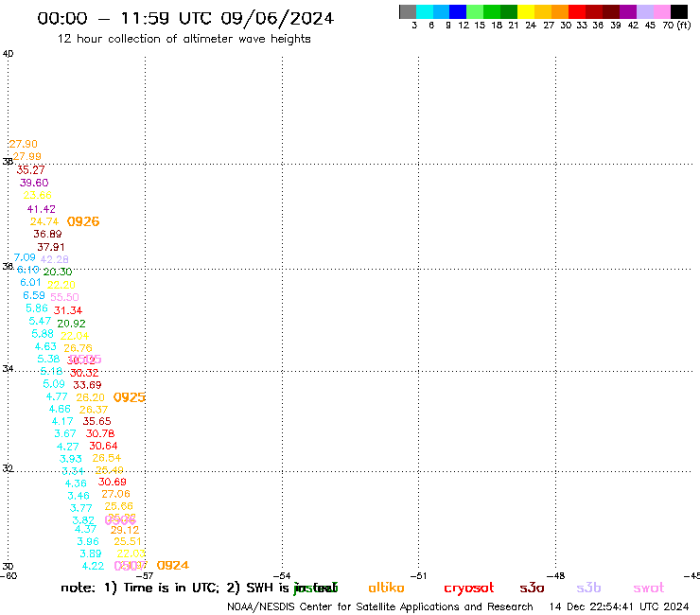Click the yellow value 23.66
Image resolution: width=700 pixels, height=615 pixels.
[38, 195]
